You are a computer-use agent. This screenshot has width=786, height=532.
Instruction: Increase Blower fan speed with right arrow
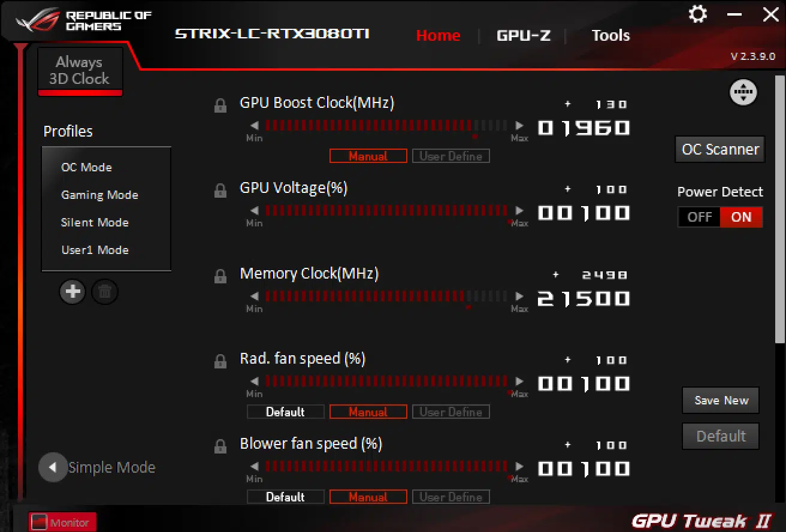(519, 467)
